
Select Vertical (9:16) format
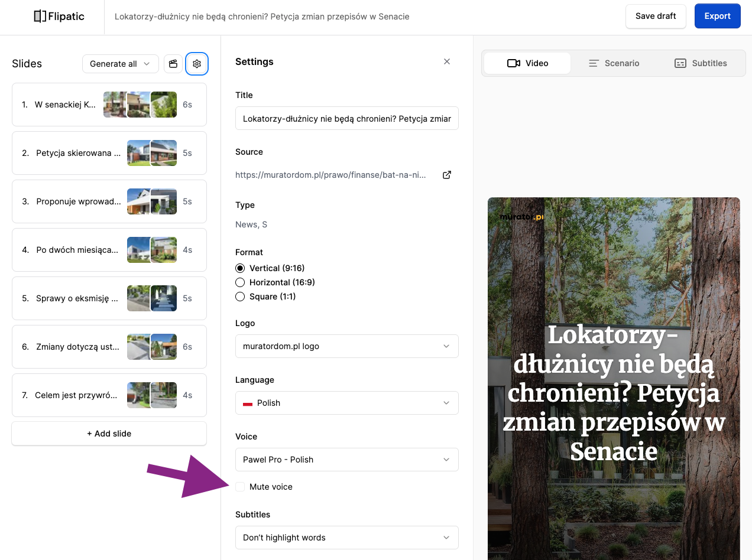click(240, 268)
